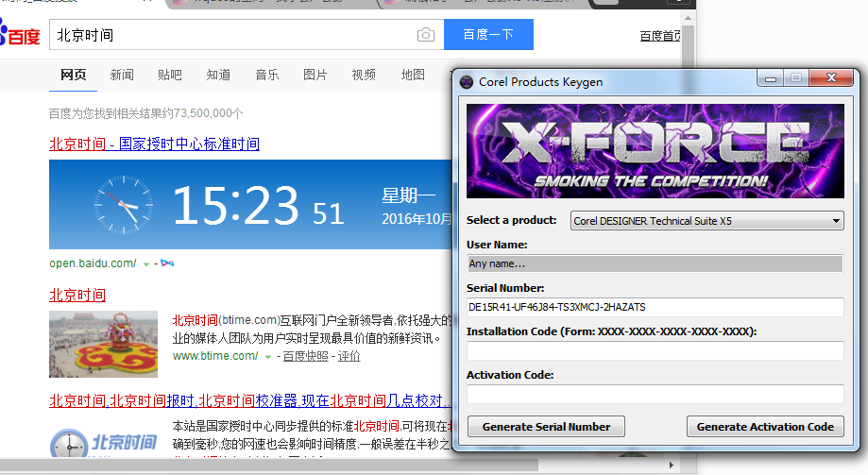Viewport: 868px width, 475px height.
Task: Click Generate Activation Code button
Action: click(x=765, y=427)
